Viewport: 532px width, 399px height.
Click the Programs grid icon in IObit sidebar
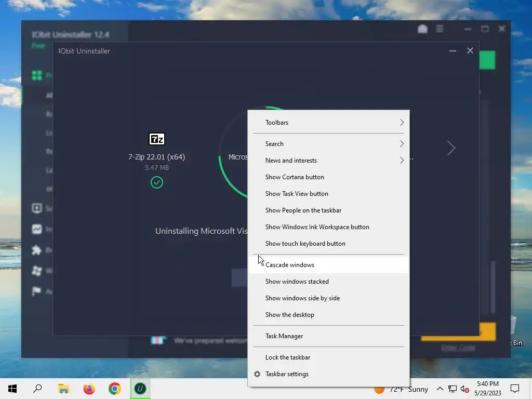(37, 75)
